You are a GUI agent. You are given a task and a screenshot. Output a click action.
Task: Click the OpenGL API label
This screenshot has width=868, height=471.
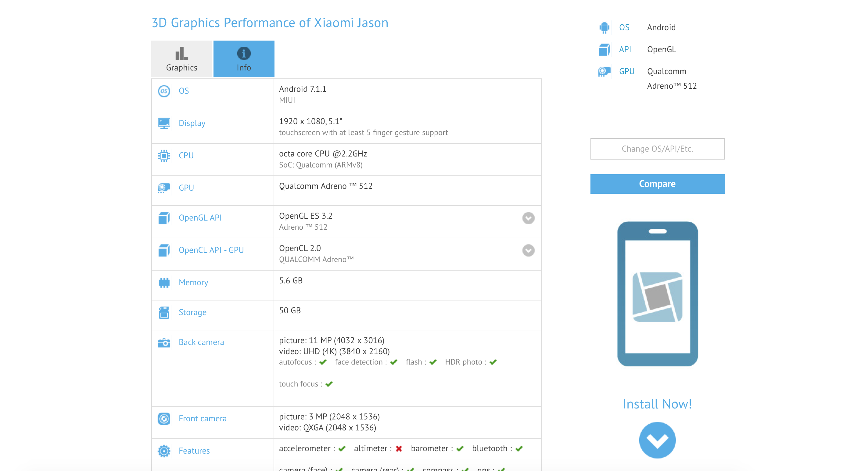point(200,218)
